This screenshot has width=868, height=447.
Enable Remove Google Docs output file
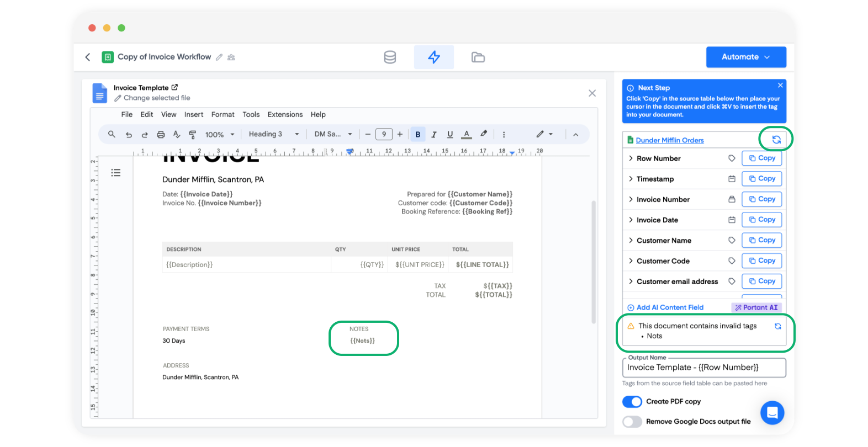point(632,422)
